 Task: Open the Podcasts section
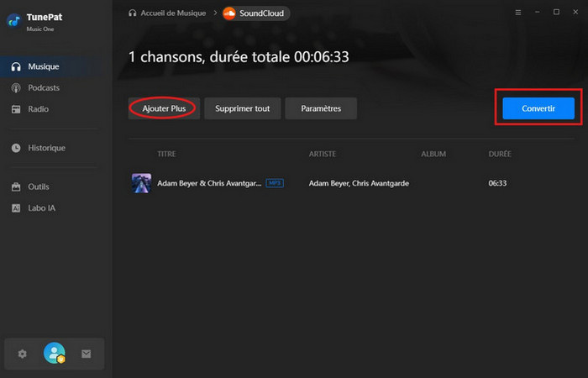pyautogui.click(x=43, y=87)
